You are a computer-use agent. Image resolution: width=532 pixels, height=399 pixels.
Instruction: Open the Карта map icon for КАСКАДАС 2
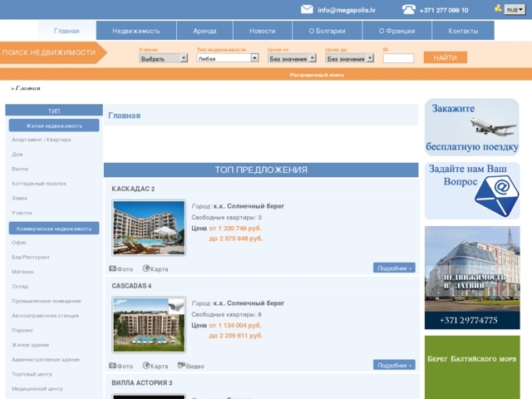click(x=146, y=268)
